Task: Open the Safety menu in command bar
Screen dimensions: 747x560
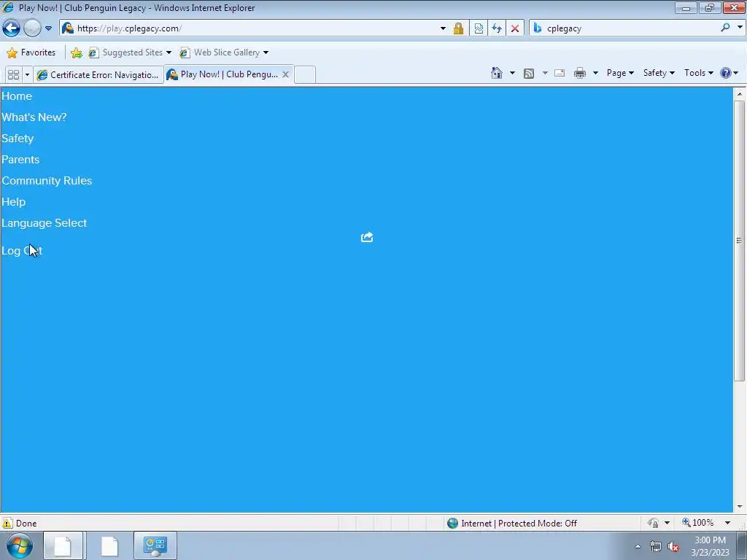Action: pos(659,73)
